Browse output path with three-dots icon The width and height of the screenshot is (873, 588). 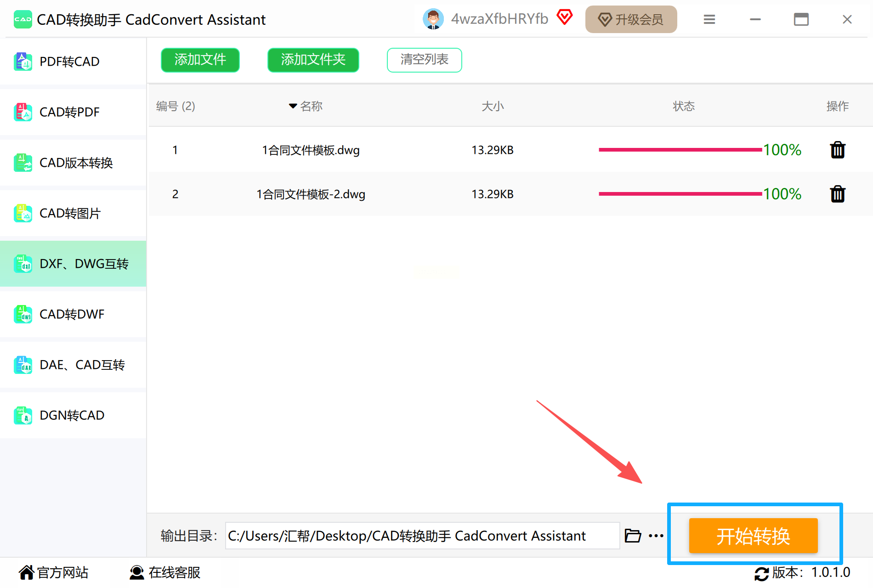pyautogui.click(x=656, y=536)
